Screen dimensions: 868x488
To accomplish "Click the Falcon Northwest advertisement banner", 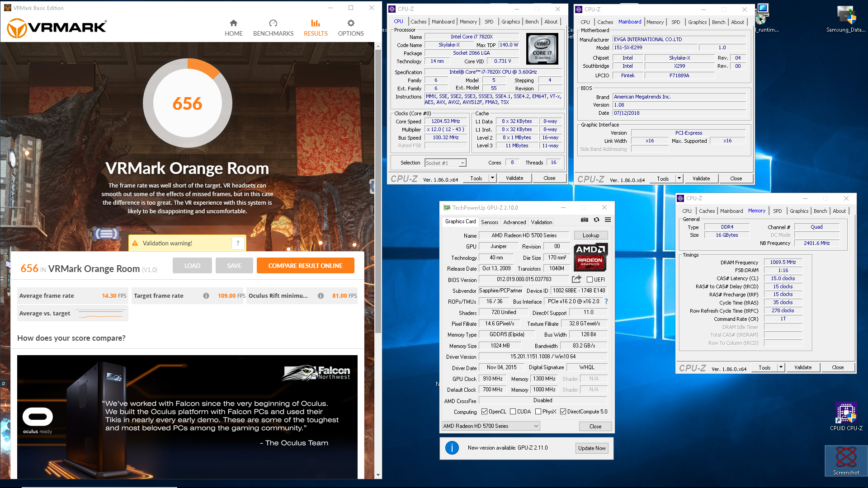I will [187, 417].
